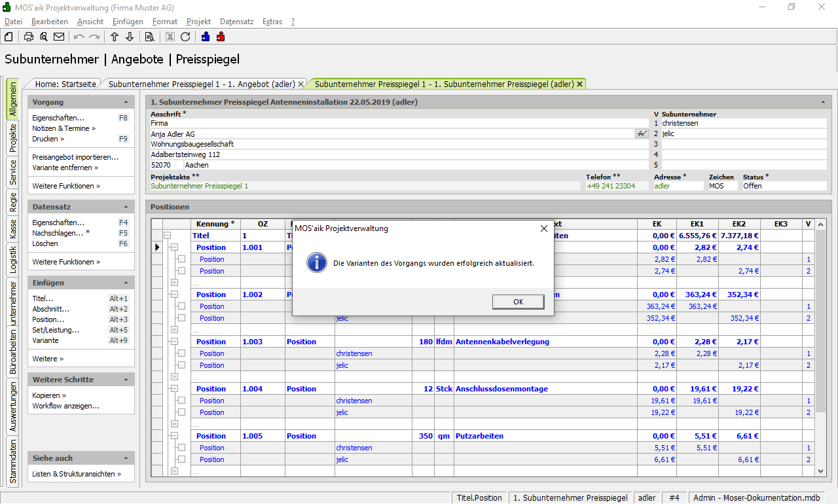This screenshot has width=838, height=504.
Task: Click the refresh circular arrow icon
Action: (185, 37)
